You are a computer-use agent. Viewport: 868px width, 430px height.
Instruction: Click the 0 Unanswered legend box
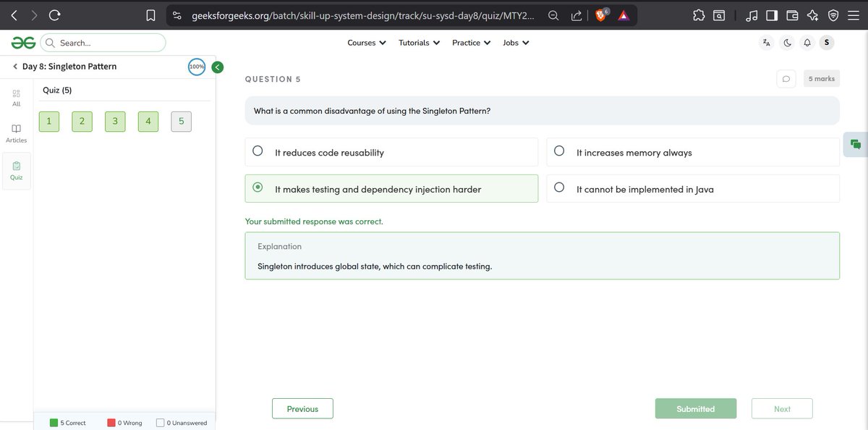pyautogui.click(x=161, y=423)
